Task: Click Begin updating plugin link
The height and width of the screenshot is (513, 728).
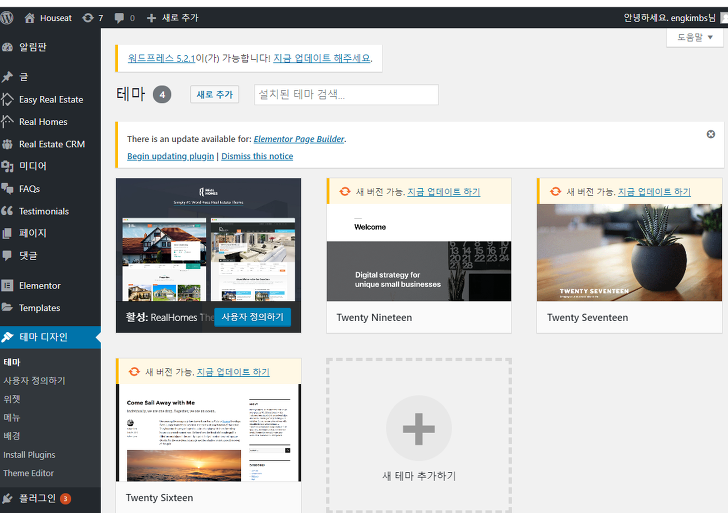Action: tap(170, 156)
